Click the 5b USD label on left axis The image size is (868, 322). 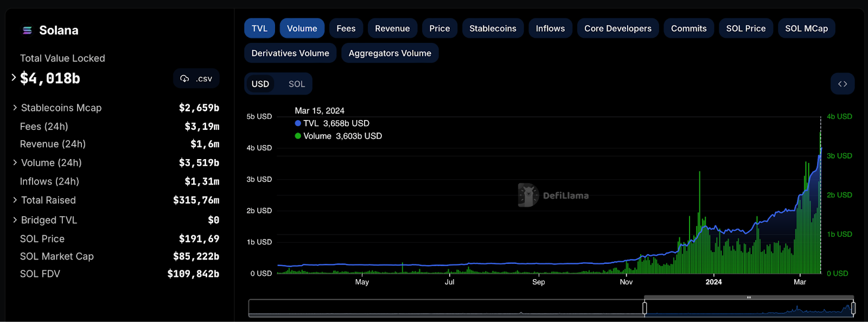click(259, 116)
